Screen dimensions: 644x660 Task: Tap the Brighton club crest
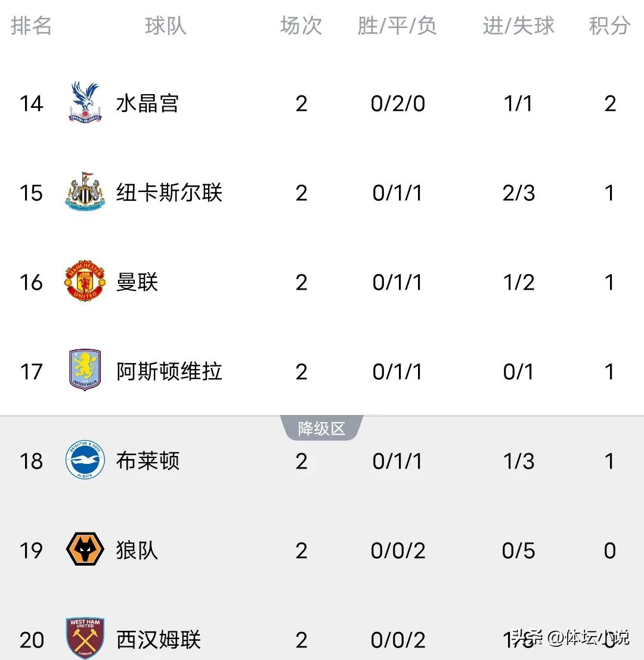[x=85, y=460]
